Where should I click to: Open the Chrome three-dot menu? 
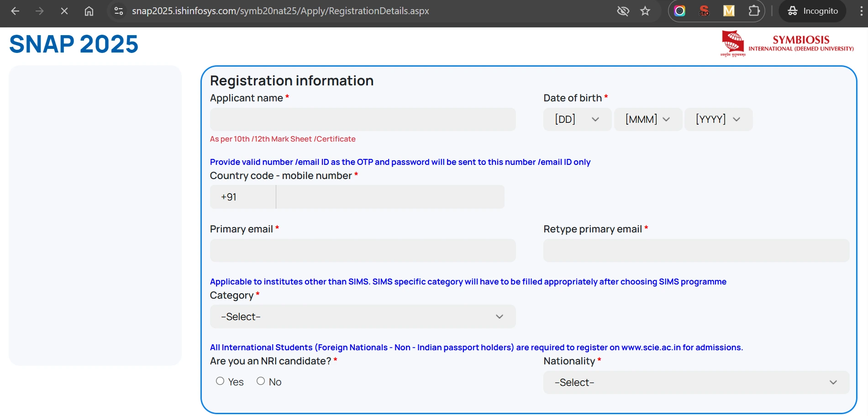click(x=861, y=11)
